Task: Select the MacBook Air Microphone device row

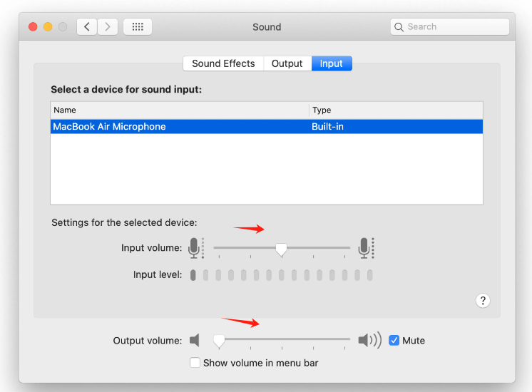Action: tap(267, 126)
